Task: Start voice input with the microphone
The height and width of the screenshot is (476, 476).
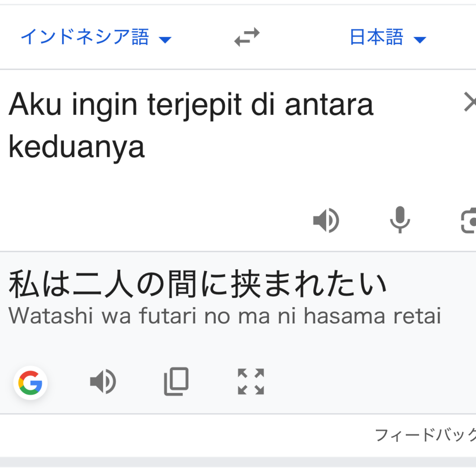Action: point(400,219)
